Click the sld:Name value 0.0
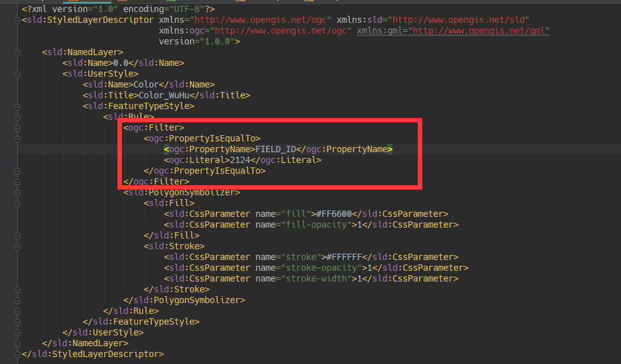The height and width of the screenshot is (364, 621). click(121, 63)
